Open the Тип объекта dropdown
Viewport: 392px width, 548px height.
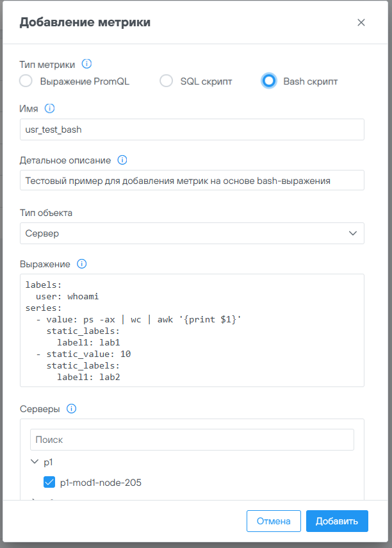(192, 233)
